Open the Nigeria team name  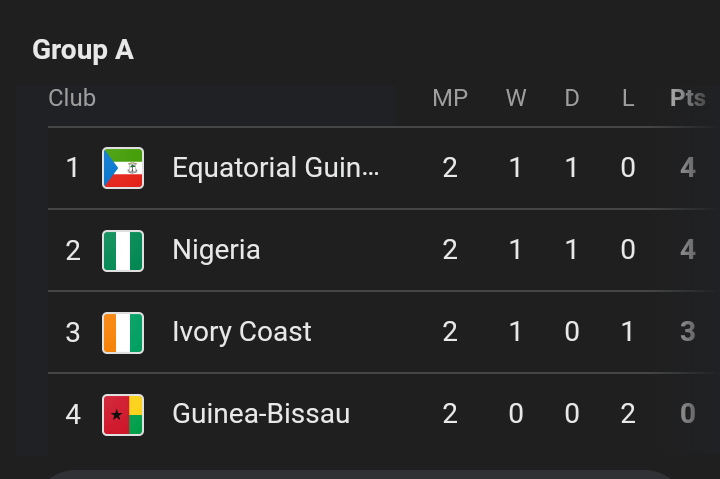216,250
